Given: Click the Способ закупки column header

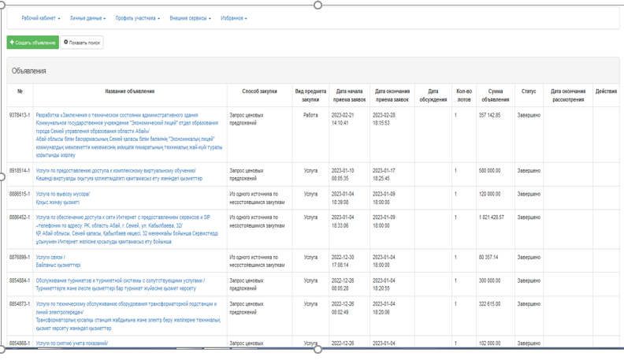Looking at the screenshot, I should [259, 91].
